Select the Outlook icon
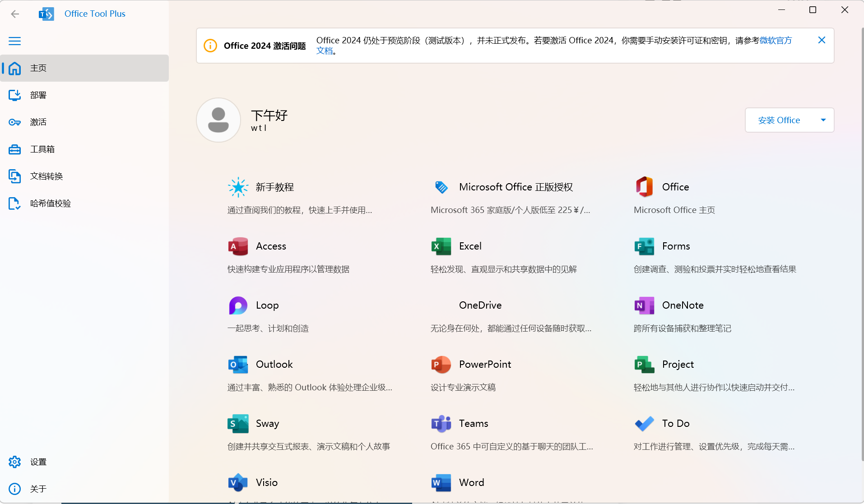This screenshot has height=504, width=864. (x=238, y=364)
